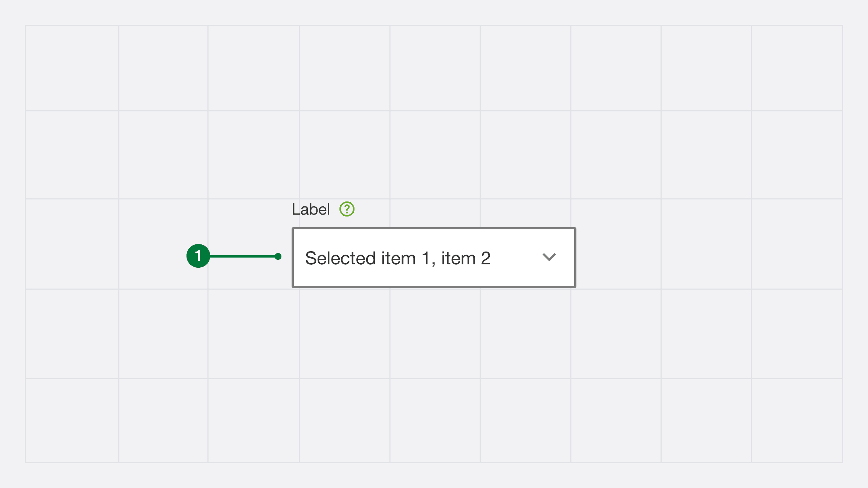Image resolution: width=868 pixels, height=488 pixels.
Task: Click the gray border of the select box
Action: point(434,228)
